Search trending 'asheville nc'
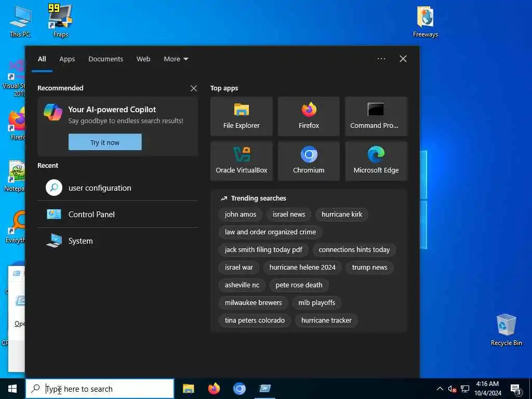 pos(242,285)
